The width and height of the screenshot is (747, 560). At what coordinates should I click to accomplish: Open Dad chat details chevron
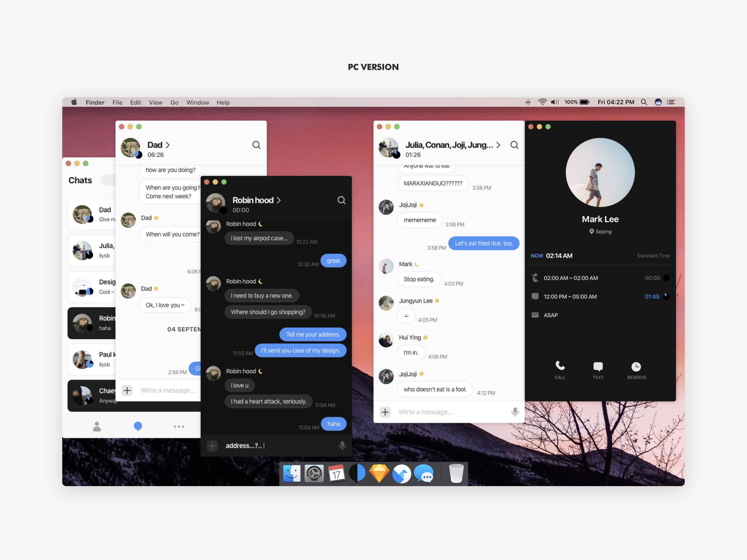pyautogui.click(x=167, y=145)
